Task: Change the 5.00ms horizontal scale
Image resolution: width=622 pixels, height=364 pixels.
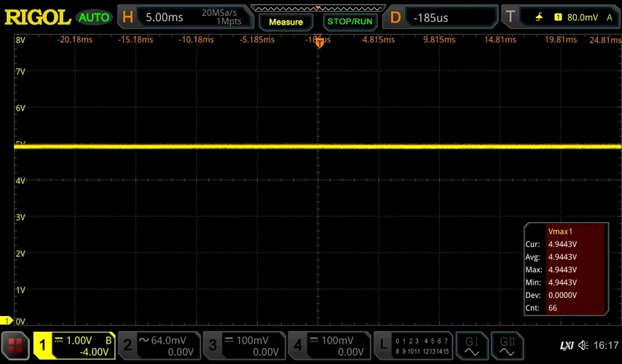Action: (164, 17)
